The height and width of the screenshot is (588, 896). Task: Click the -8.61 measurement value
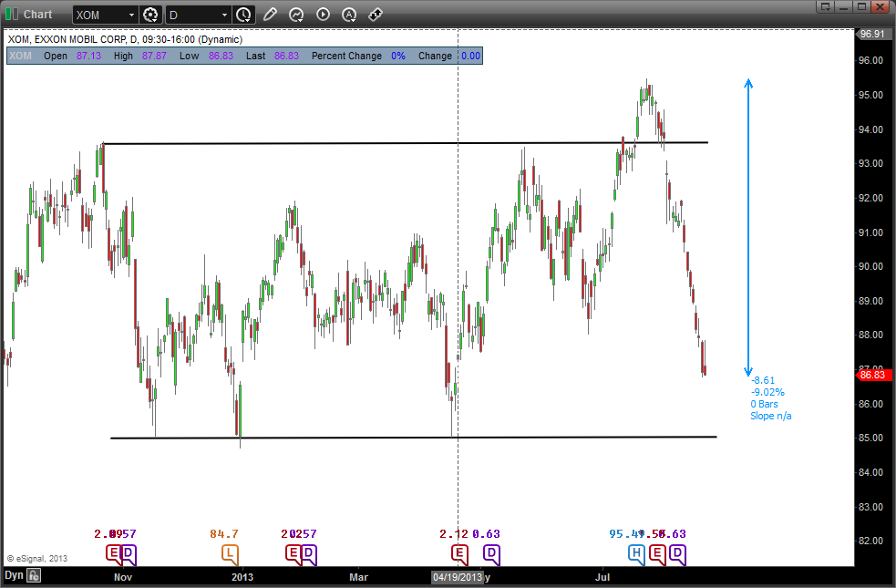click(x=763, y=380)
